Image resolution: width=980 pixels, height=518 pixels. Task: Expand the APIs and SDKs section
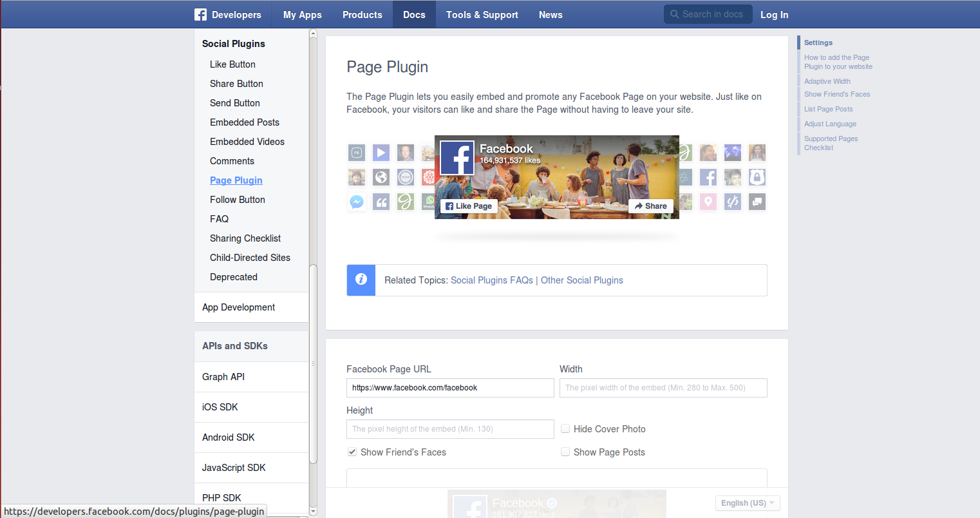pos(251,346)
